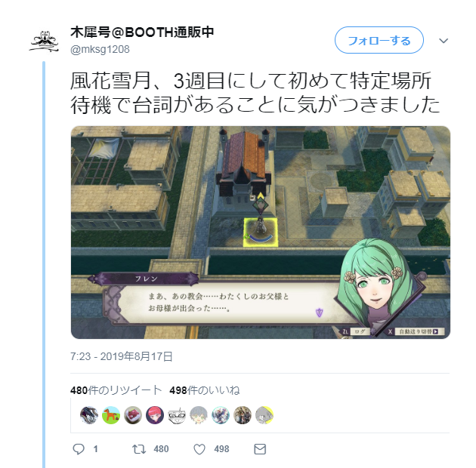Viewport: 476px width, 468px height.
Task: Click the フォローする follow button
Action: tap(379, 40)
